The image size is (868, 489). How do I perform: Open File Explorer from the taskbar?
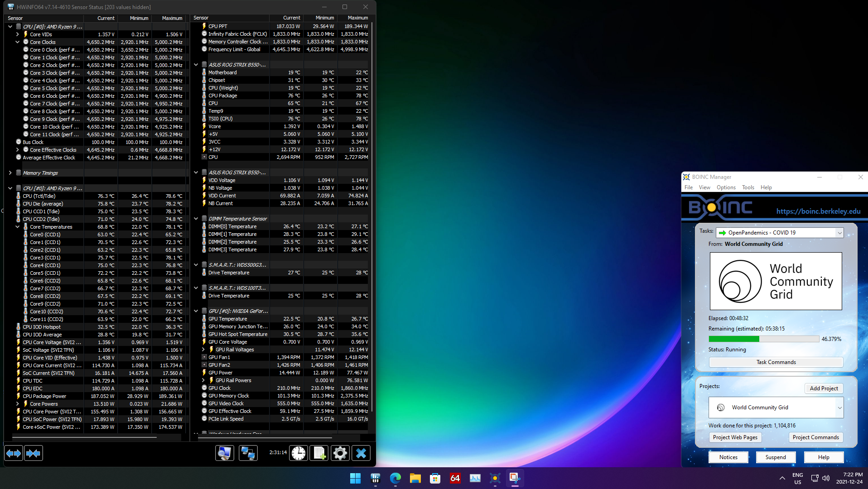(x=415, y=478)
